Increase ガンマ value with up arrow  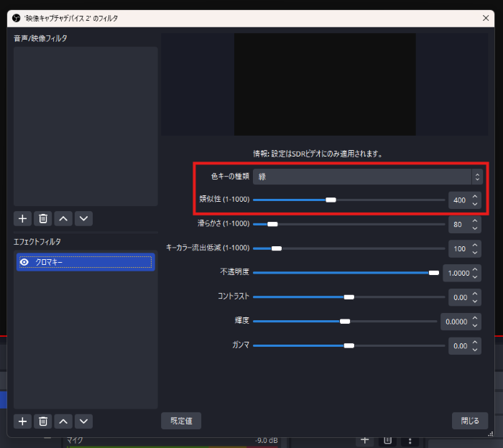click(x=475, y=342)
